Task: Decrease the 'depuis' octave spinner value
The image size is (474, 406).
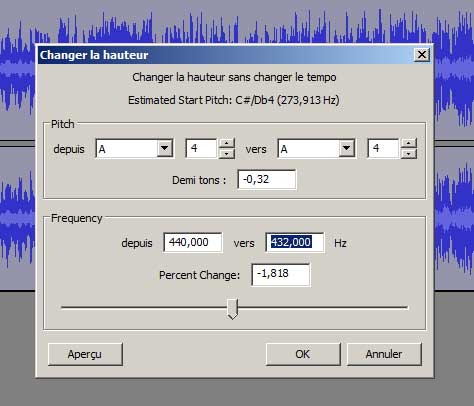Action: pyautogui.click(x=227, y=153)
